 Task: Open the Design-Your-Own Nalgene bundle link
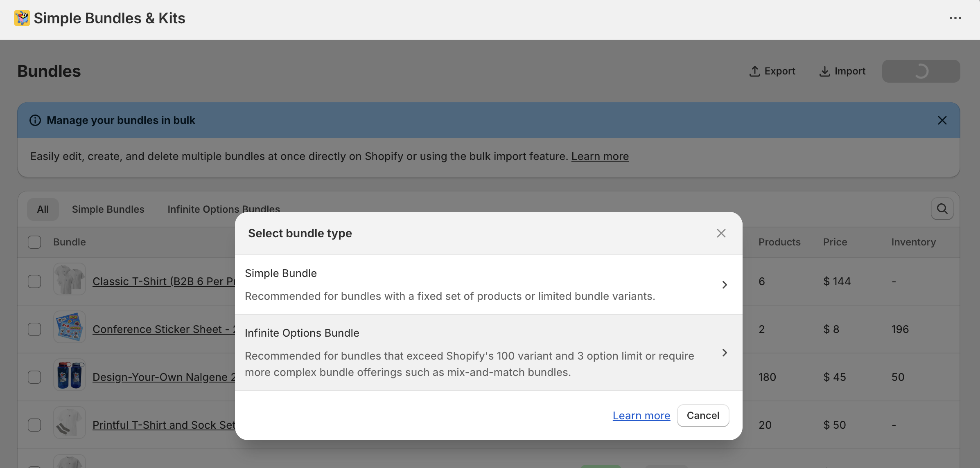click(x=164, y=377)
